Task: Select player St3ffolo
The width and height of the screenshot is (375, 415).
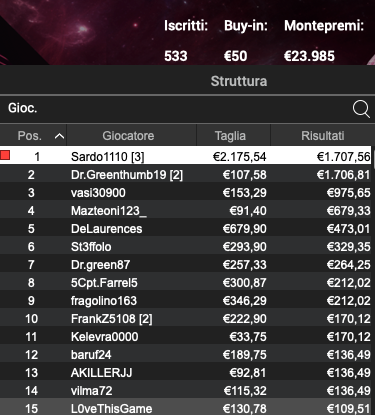Action: 185,247
